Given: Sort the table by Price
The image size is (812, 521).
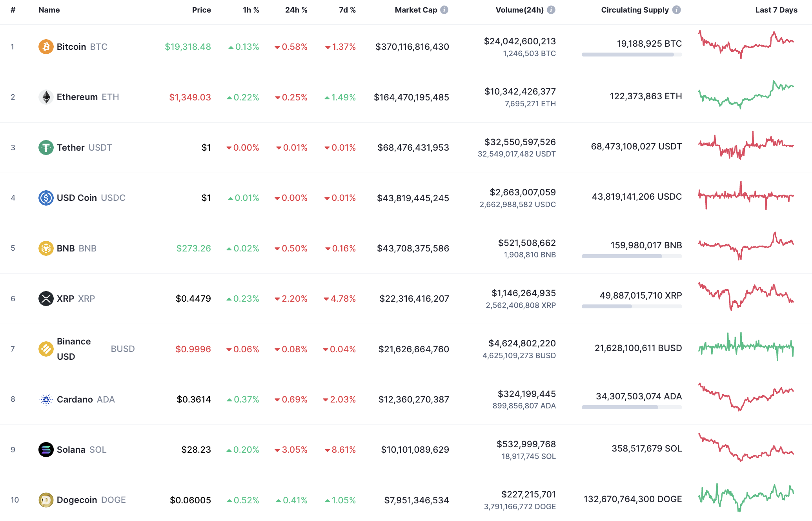Looking at the screenshot, I should (x=201, y=10).
